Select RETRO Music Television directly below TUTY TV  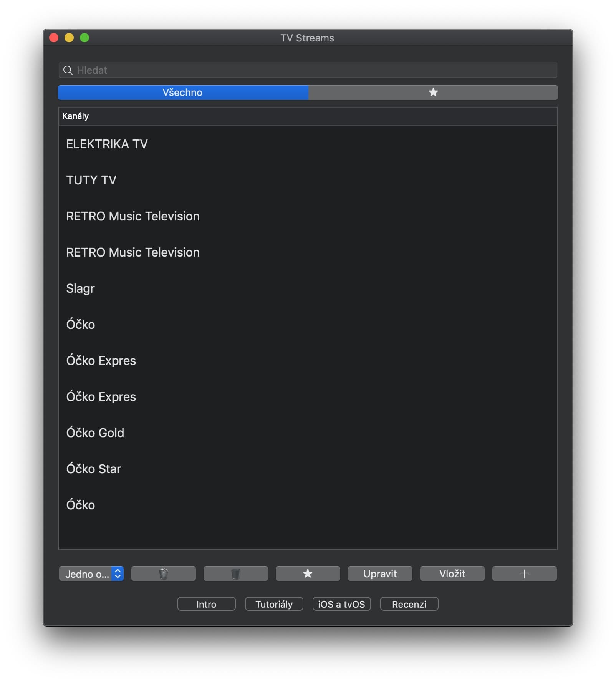click(308, 216)
